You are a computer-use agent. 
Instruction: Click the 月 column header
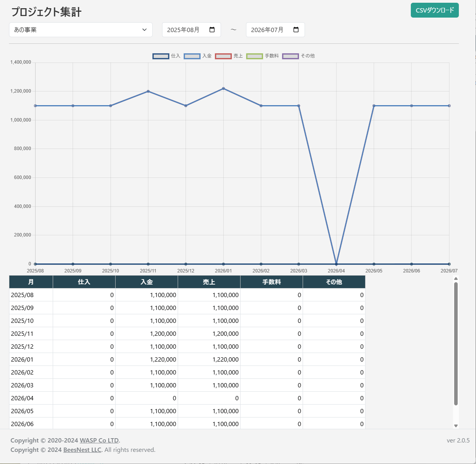pyautogui.click(x=31, y=282)
